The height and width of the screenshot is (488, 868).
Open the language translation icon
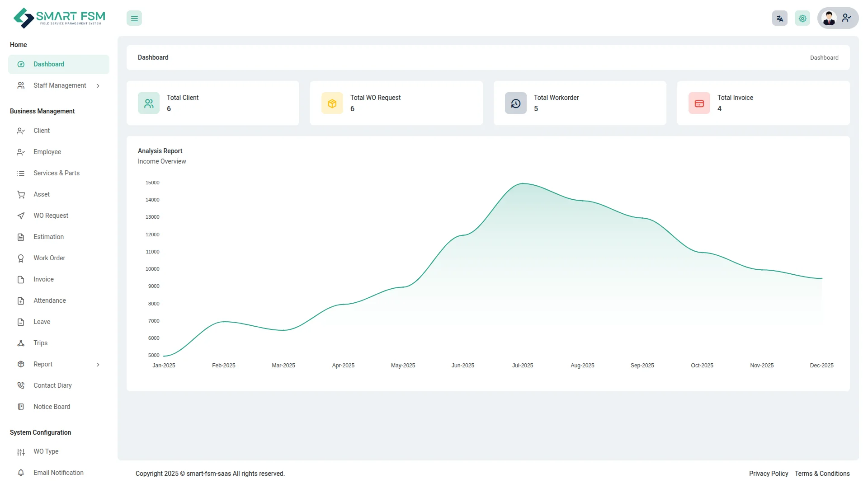(779, 19)
